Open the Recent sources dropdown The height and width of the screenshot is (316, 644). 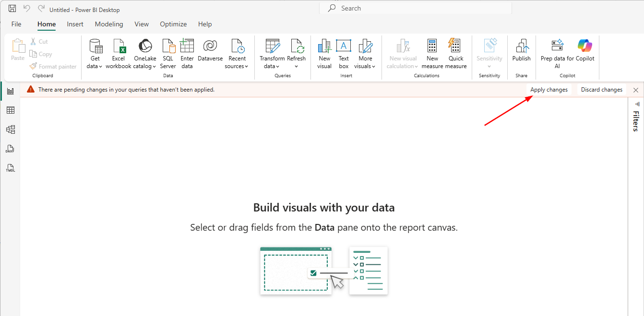click(x=237, y=66)
